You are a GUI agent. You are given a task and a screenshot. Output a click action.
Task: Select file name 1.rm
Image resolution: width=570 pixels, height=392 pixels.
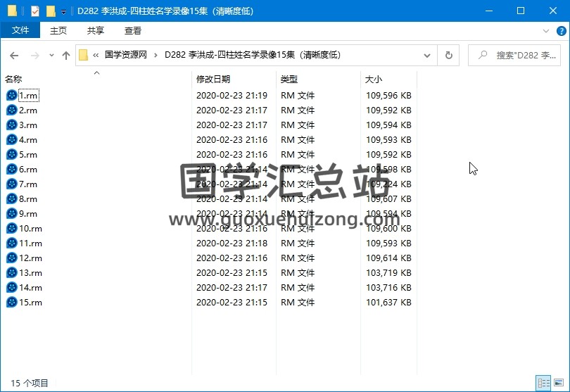coord(28,95)
